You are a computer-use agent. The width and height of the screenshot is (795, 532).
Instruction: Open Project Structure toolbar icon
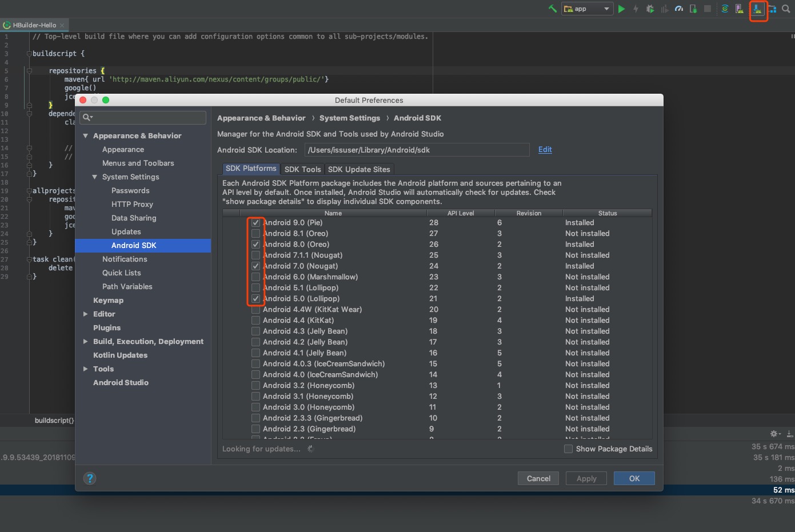[x=772, y=9]
